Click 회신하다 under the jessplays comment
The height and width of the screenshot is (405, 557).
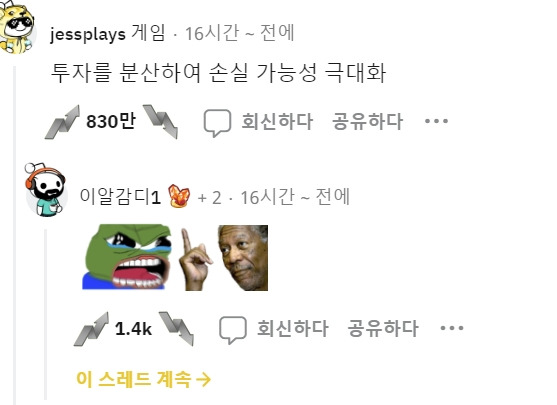277,121
